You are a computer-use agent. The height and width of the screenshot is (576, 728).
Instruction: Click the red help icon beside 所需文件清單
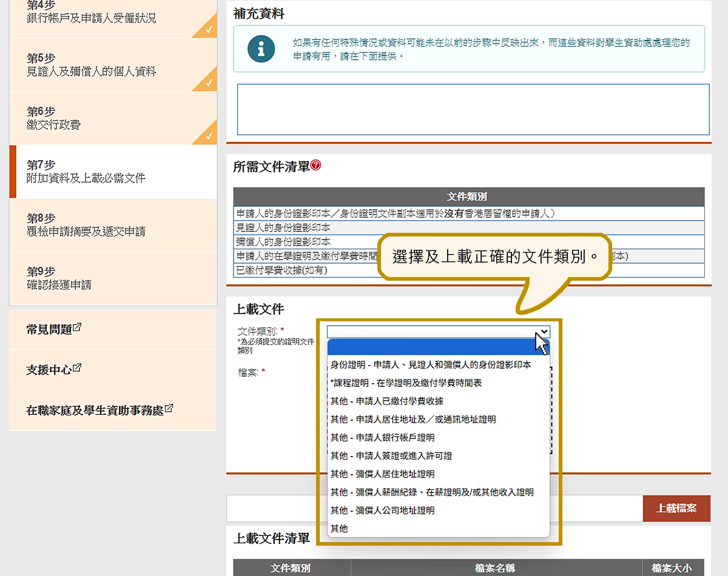click(x=315, y=166)
